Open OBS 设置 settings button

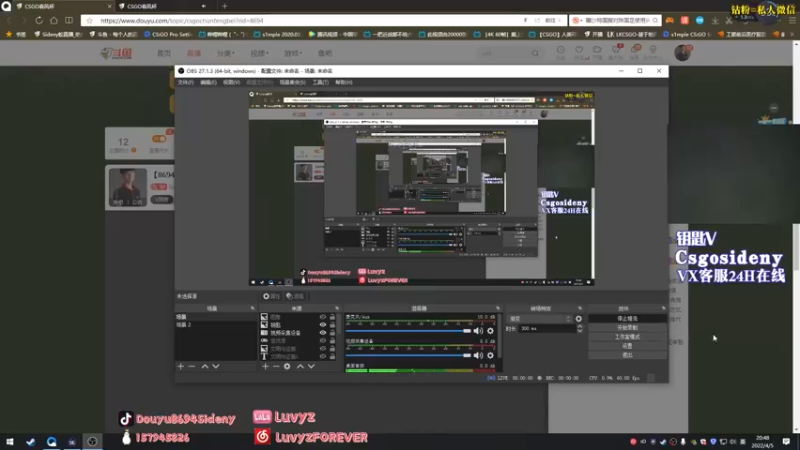point(627,346)
